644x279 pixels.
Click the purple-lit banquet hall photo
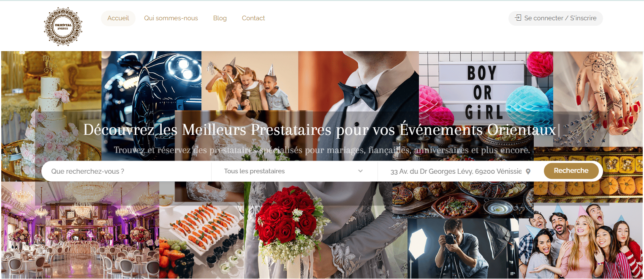point(80,230)
